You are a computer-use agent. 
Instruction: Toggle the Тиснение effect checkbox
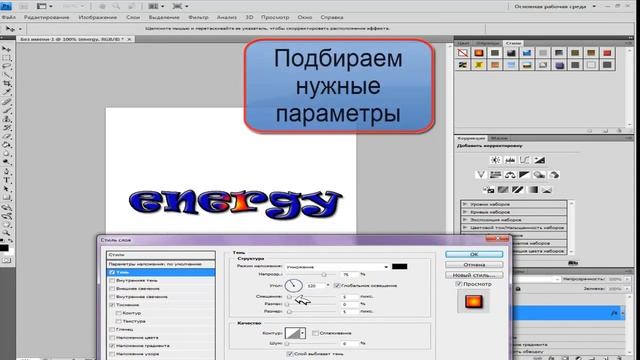click(112, 305)
